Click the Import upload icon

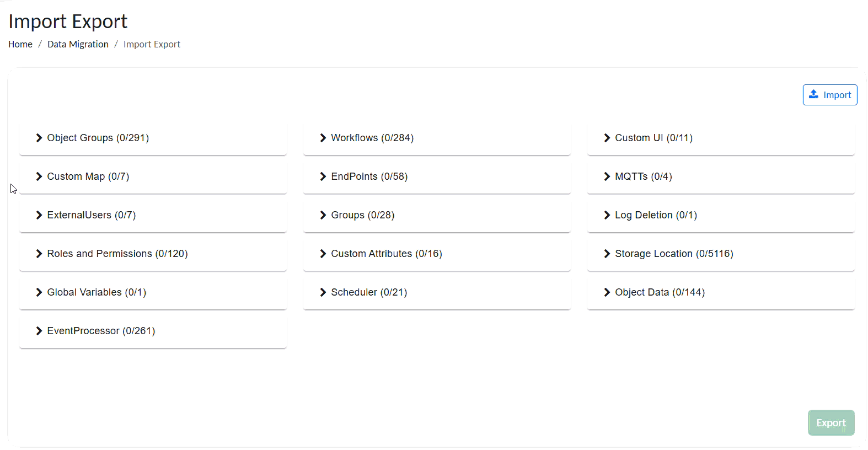(813, 94)
